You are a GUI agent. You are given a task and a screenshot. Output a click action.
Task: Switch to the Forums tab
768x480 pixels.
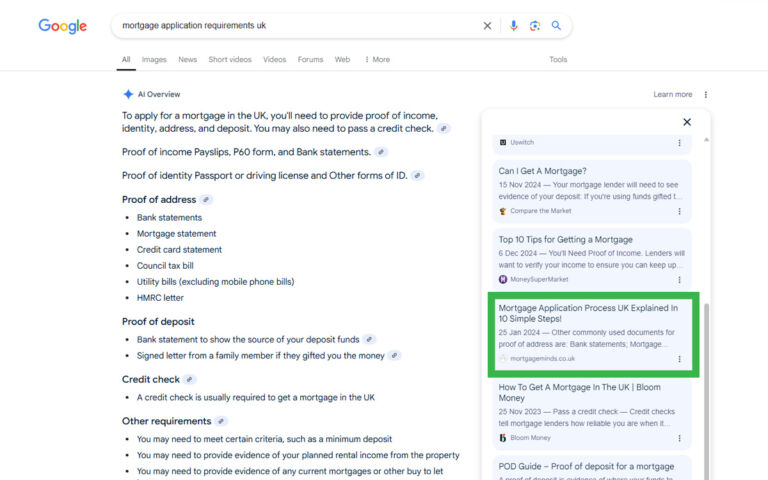tap(311, 60)
